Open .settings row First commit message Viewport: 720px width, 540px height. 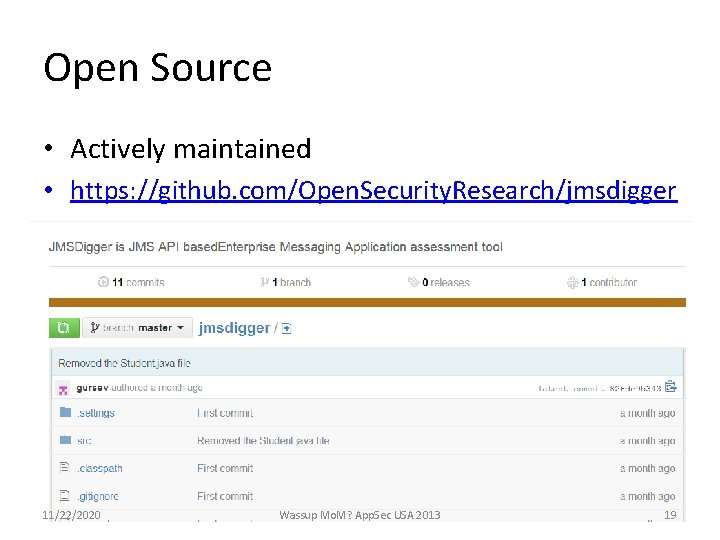pyautogui.click(x=225, y=413)
